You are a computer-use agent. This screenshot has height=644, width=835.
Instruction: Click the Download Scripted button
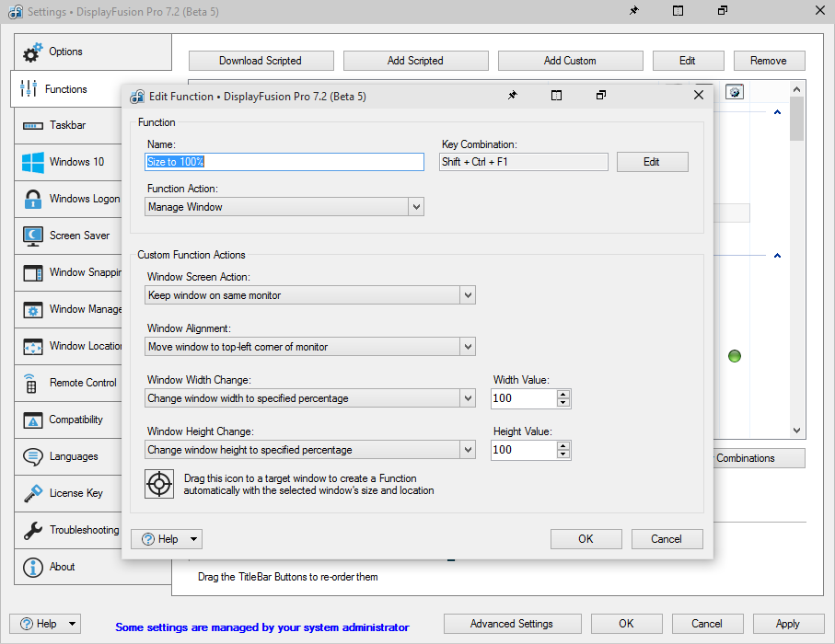click(261, 61)
